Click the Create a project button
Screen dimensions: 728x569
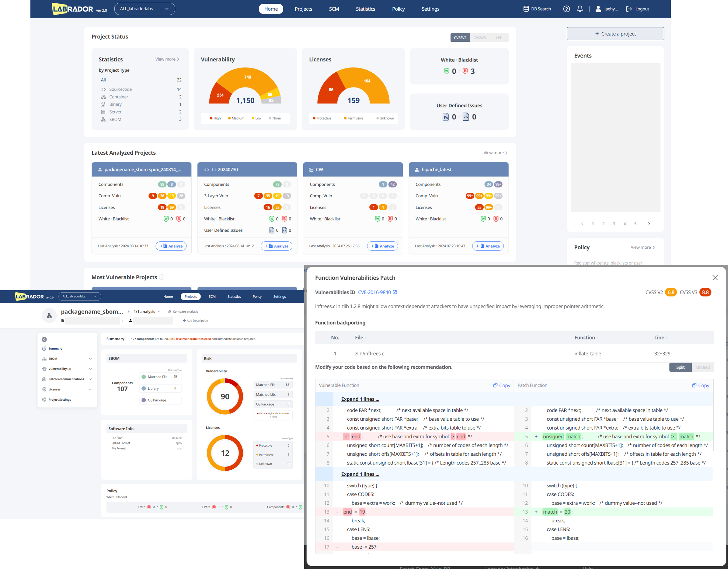615,34
